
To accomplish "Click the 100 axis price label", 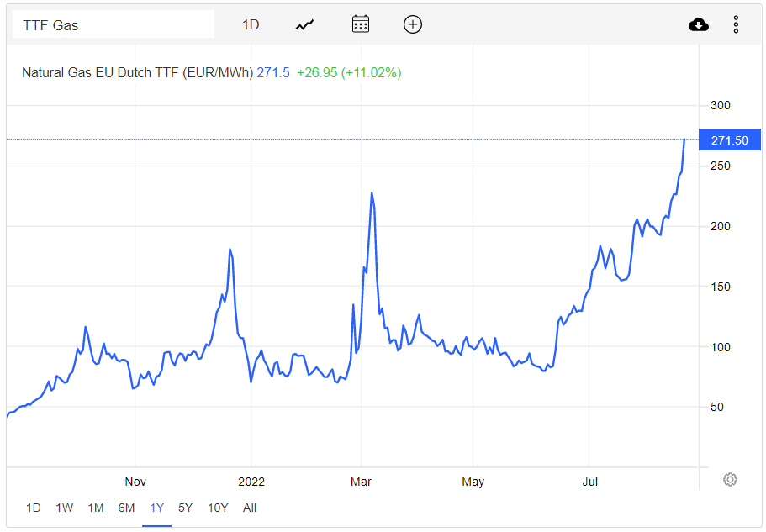I will (720, 347).
